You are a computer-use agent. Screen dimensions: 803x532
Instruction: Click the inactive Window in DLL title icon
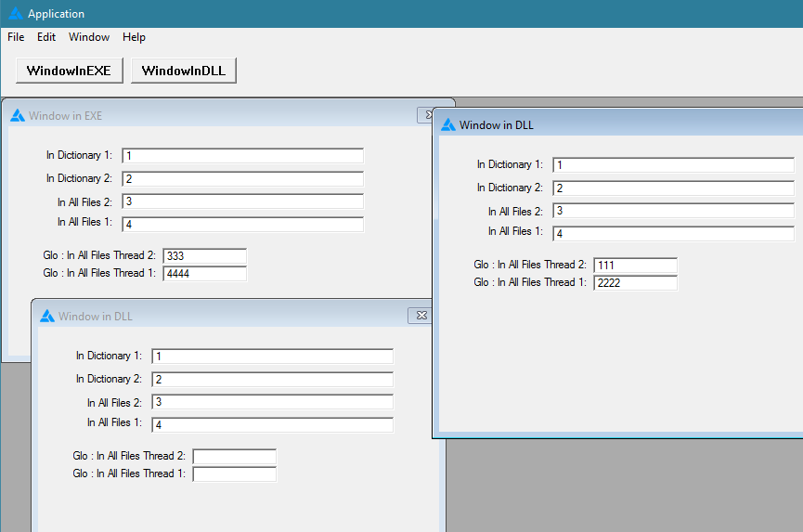click(46, 317)
